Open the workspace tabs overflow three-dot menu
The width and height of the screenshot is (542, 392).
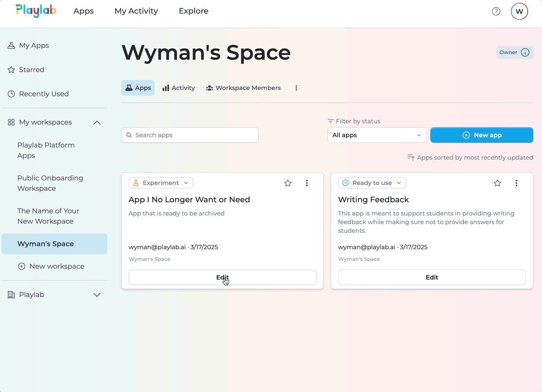point(296,88)
